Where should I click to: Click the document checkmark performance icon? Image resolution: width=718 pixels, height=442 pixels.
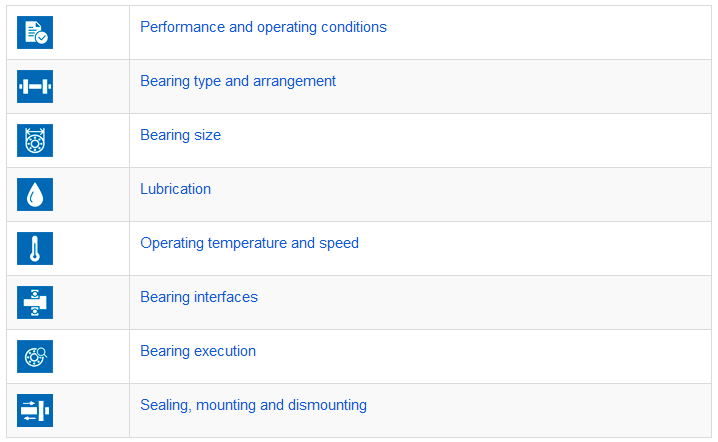35,33
